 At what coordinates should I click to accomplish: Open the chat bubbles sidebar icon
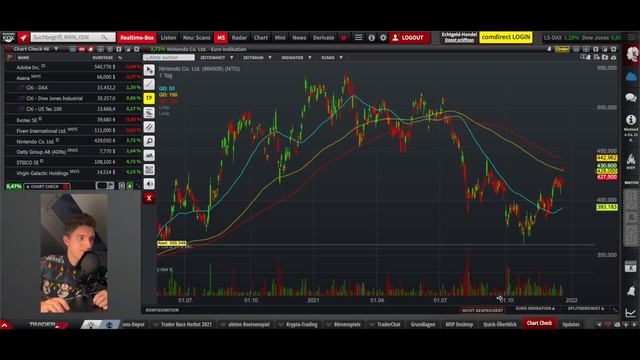click(631, 98)
